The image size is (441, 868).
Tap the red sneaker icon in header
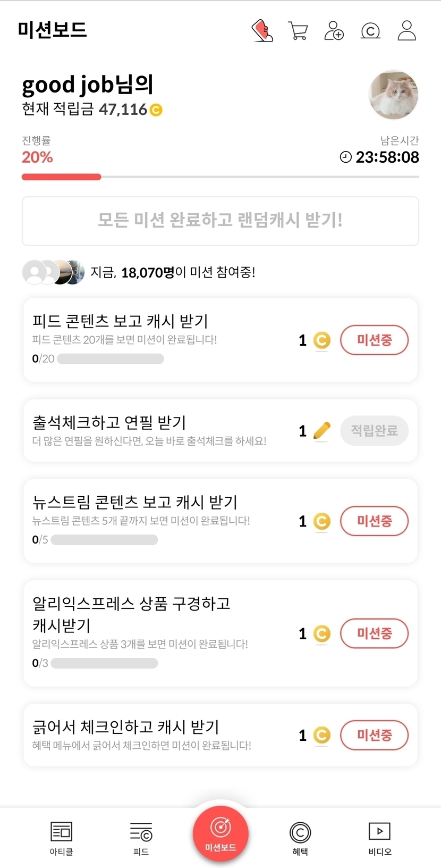[262, 30]
